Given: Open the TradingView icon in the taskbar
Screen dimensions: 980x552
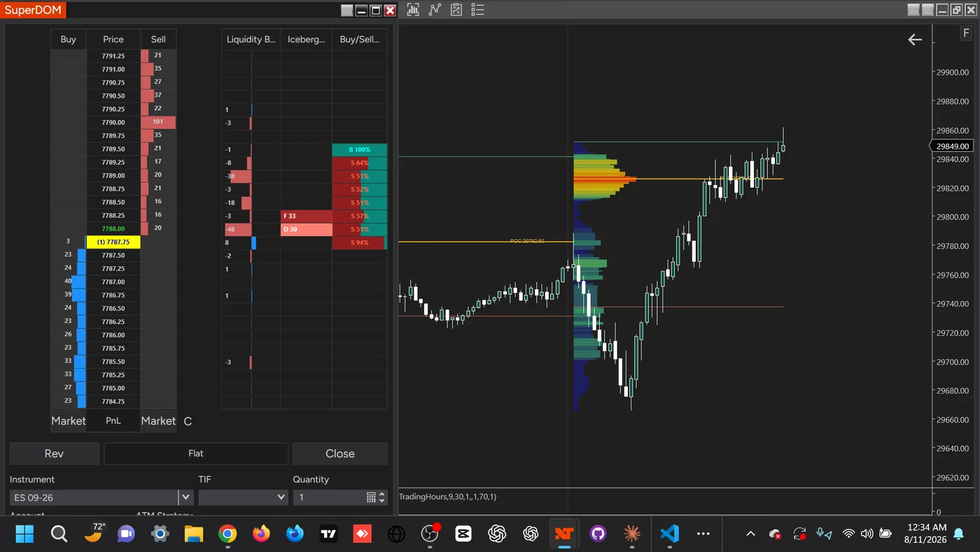Looking at the screenshot, I should tap(328, 534).
